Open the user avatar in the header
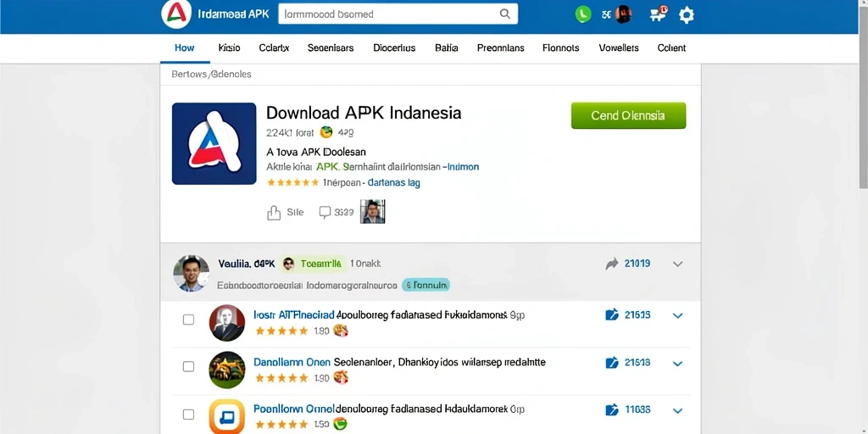 coord(623,14)
